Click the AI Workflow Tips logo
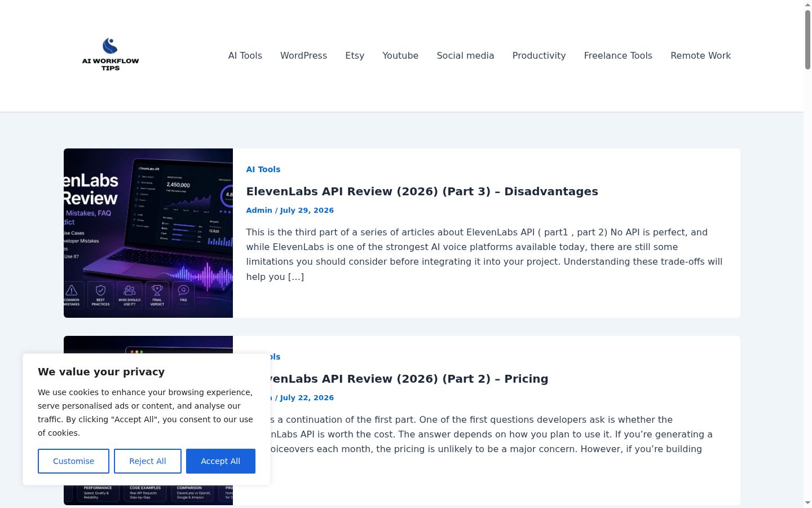 (x=111, y=55)
